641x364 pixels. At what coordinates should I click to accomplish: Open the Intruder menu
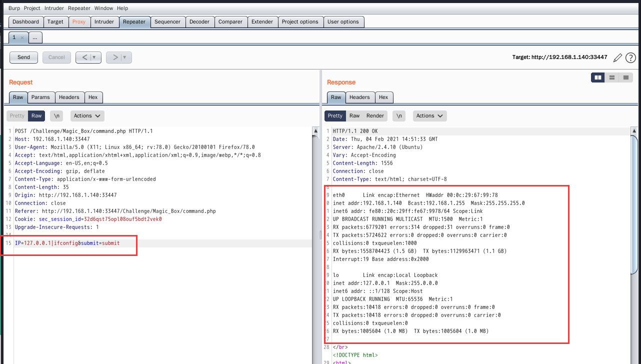coord(54,8)
